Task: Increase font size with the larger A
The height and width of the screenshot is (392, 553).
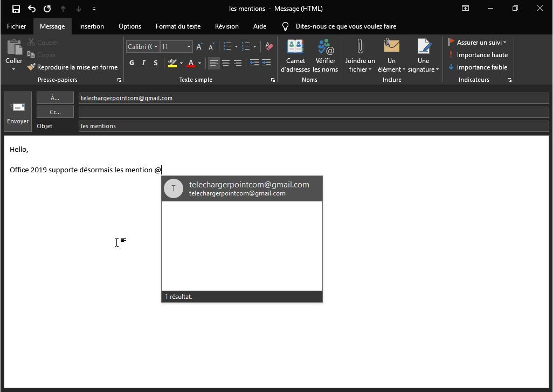Action: tap(199, 47)
